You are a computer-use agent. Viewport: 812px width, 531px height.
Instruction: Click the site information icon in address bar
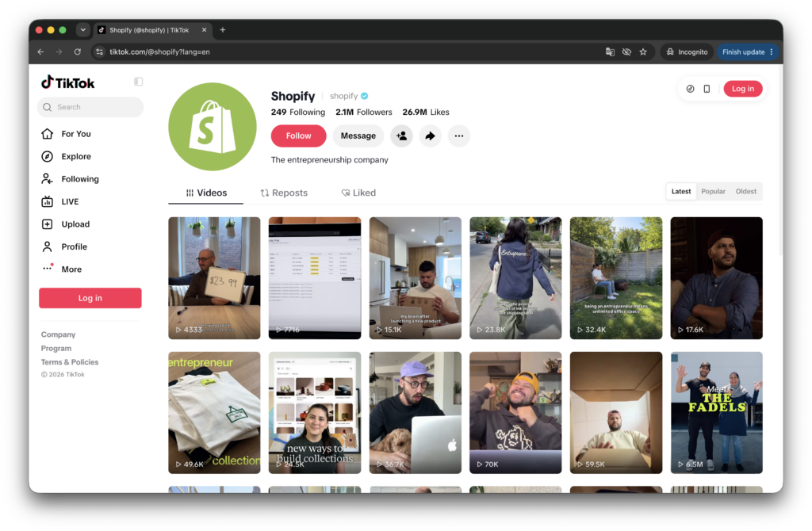tap(99, 52)
